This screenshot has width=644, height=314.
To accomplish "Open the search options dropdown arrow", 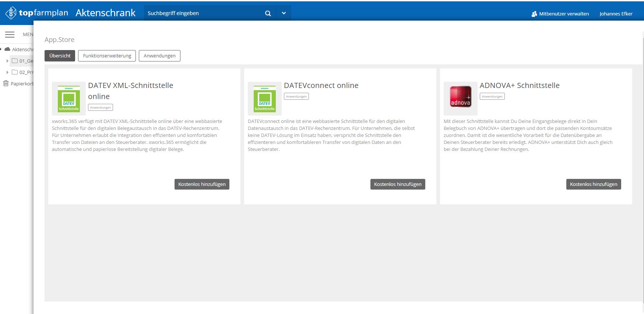I will (284, 13).
